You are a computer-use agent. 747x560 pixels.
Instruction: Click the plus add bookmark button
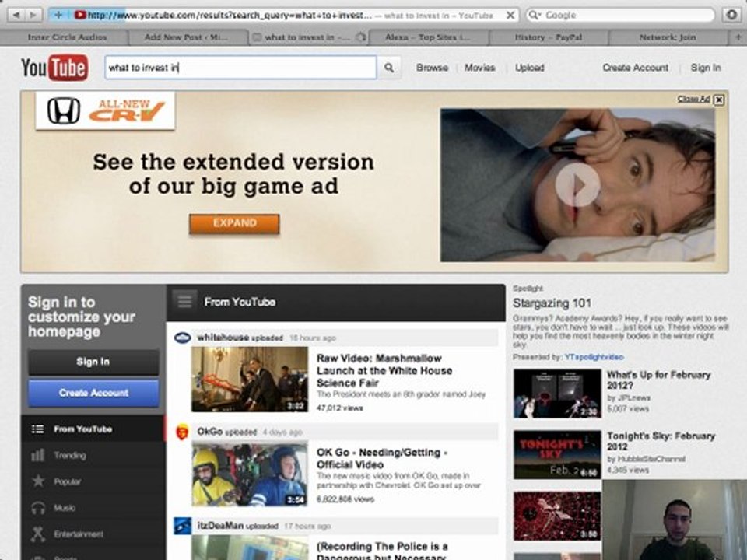[58, 15]
